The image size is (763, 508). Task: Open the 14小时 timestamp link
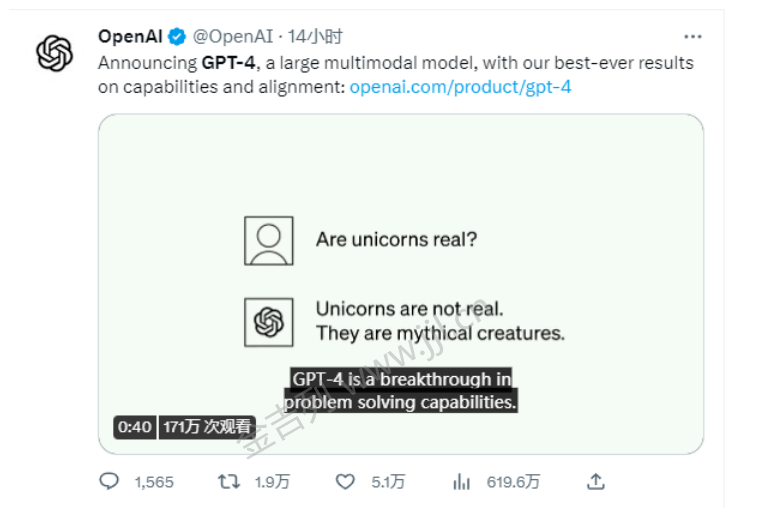[315, 37]
